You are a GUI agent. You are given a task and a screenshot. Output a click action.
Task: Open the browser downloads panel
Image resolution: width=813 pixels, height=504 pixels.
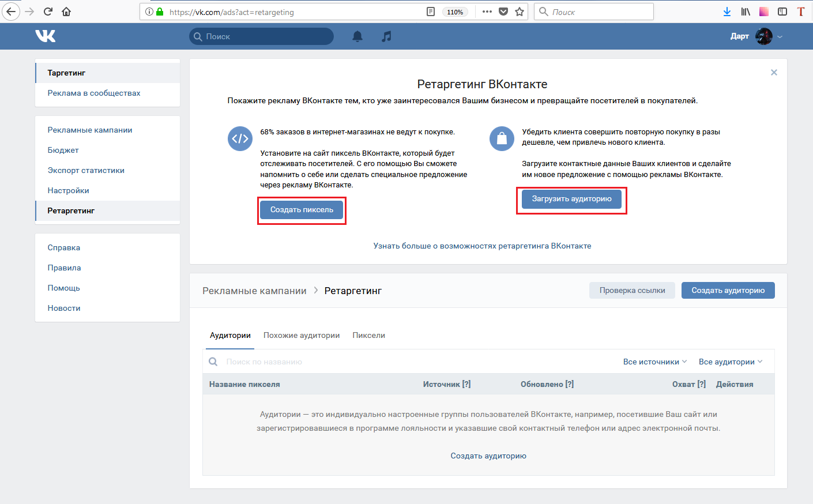tap(727, 12)
